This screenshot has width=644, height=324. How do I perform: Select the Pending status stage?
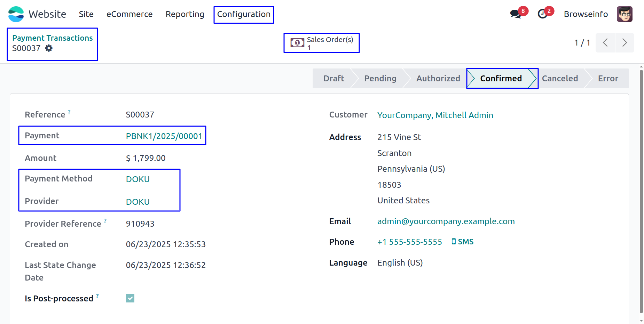pos(380,79)
